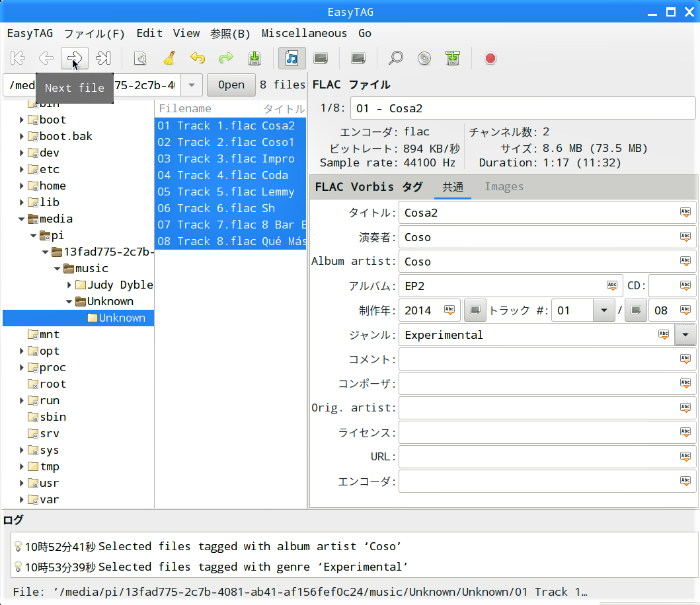
Task: Switch to the Images tab
Action: 504,186
